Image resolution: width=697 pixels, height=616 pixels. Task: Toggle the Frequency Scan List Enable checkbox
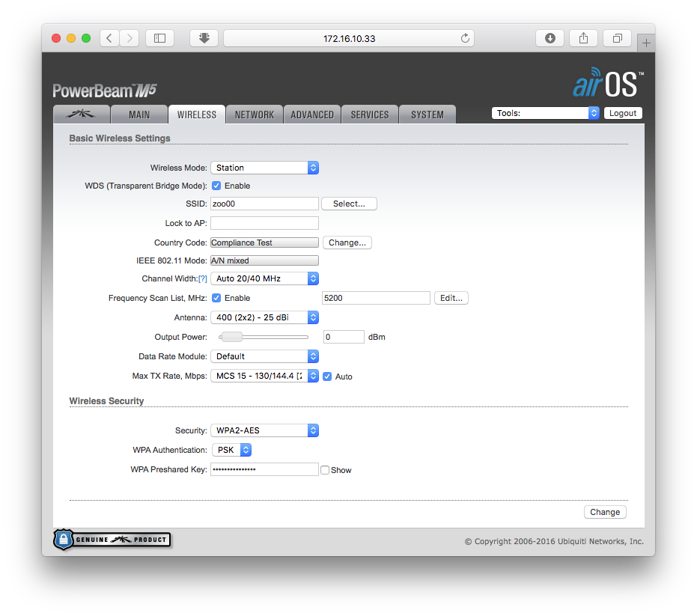click(x=216, y=298)
